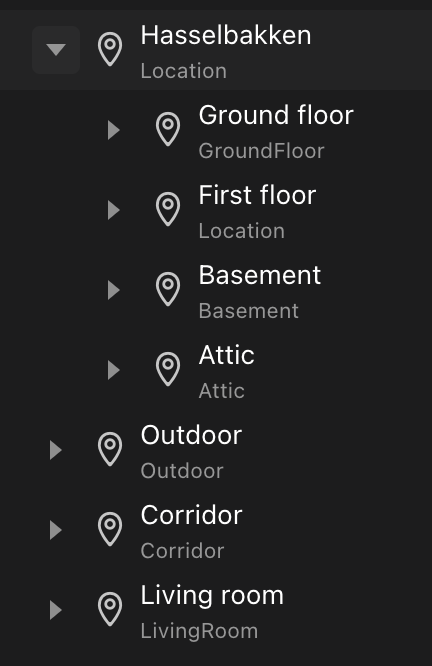The height and width of the screenshot is (666, 432).
Task: Expand the Living room node arrow
Action: tap(56, 610)
